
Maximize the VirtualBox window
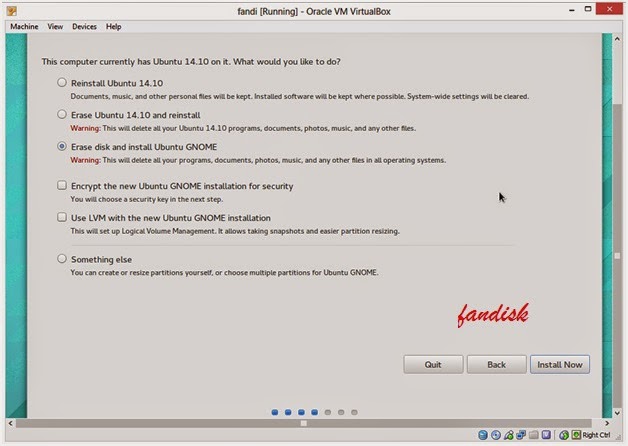(x=588, y=9)
